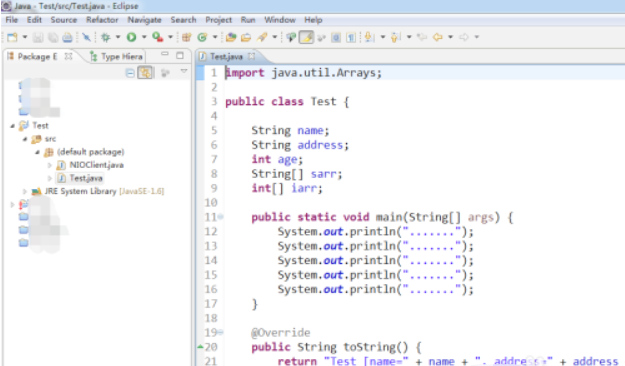The height and width of the screenshot is (366, 625).
Task: Click the Print icon in toolbar
Action: click(x=67, y=37)
